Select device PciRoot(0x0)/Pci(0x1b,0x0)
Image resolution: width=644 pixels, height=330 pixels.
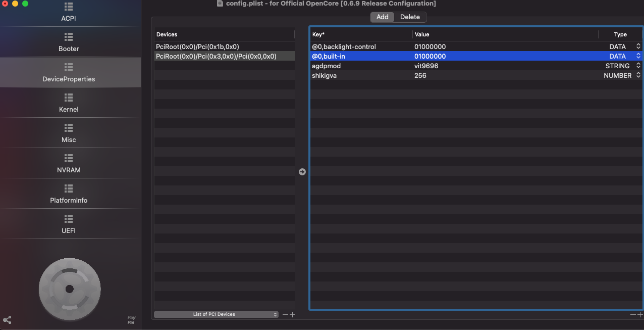225,46
